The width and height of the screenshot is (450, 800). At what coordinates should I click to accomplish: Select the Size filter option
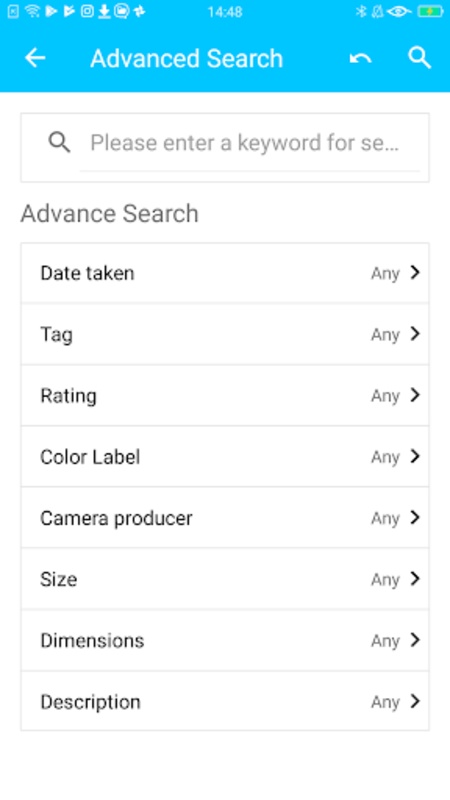[225, 579]
